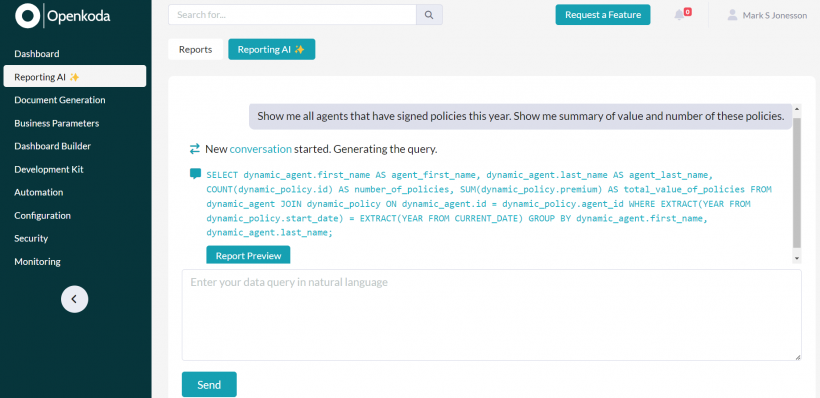Click the chat bubble icon beside SQL
This screenshot has height=398, width=820.
195,174
